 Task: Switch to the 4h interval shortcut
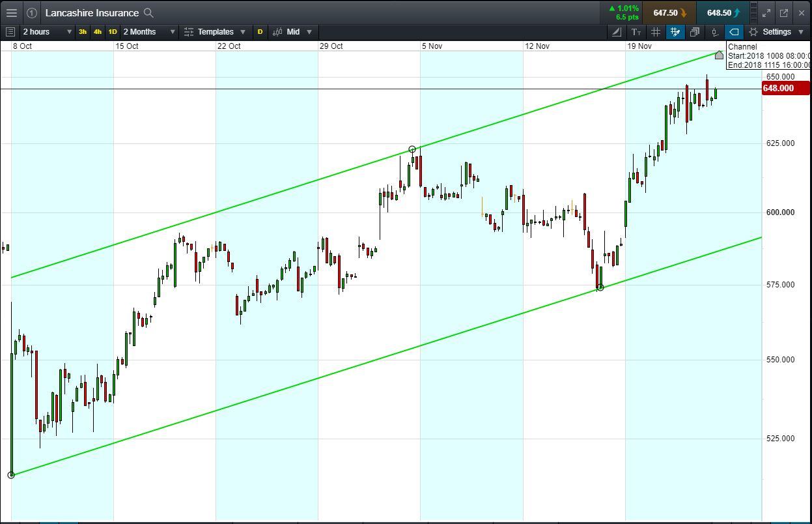coord(98,31)
